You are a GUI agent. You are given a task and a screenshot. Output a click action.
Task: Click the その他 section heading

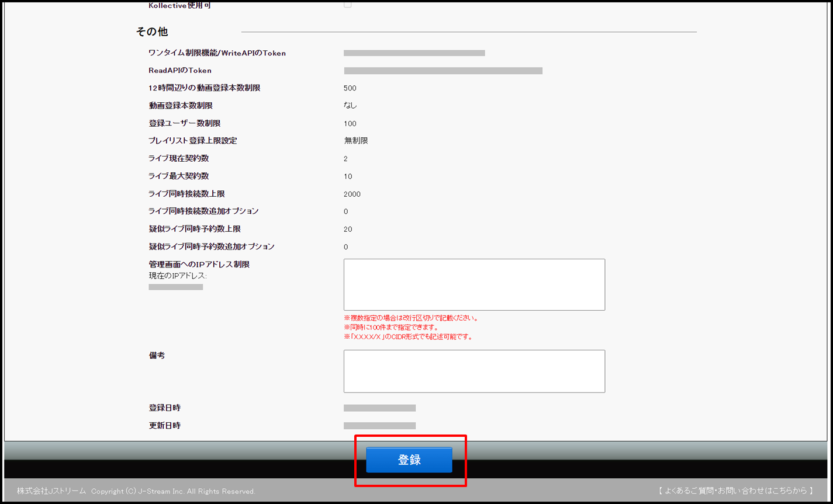point(152,32)
